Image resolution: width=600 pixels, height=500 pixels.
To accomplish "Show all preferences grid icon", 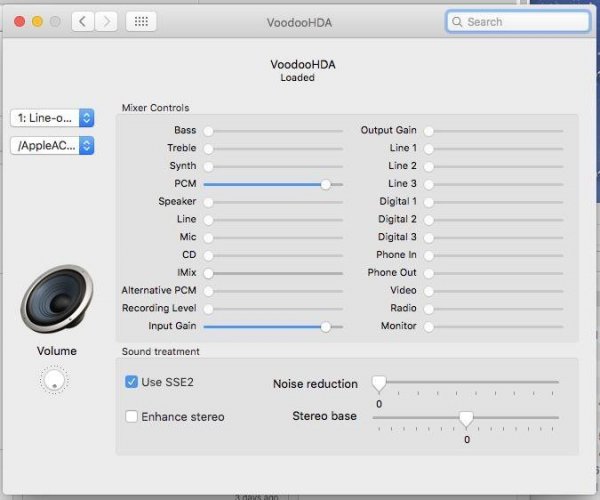I will point(141,21).
